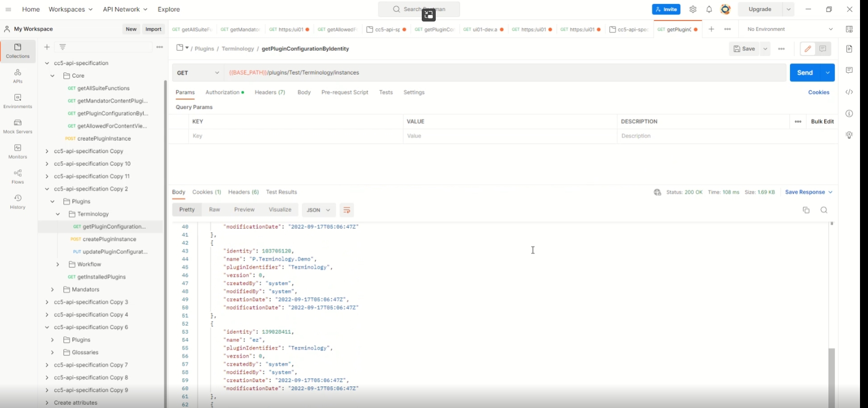
Task: Open the code snippet panel icon
Action: tap(849, 92)
